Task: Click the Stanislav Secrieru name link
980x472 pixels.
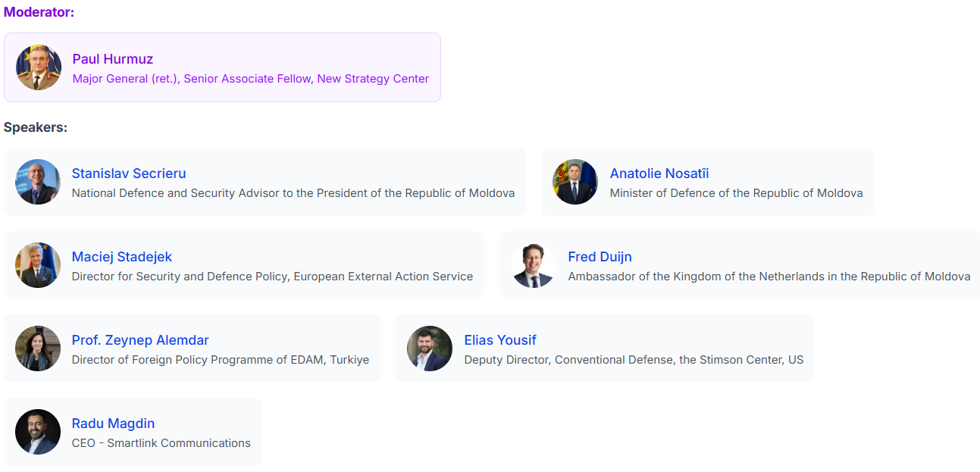Action: point(129,173)
